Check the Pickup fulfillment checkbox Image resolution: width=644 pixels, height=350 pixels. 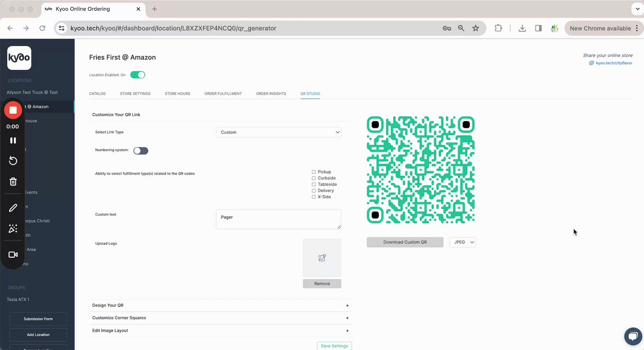click(x=313, y=172)
